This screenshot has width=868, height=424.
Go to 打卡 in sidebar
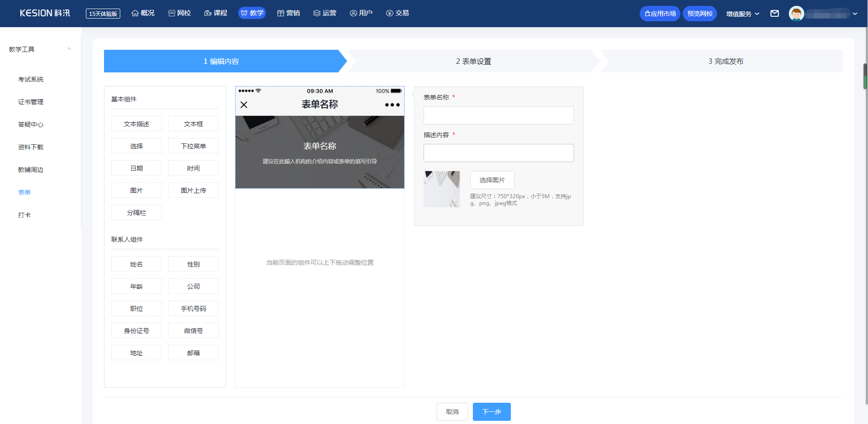point(24,215)
